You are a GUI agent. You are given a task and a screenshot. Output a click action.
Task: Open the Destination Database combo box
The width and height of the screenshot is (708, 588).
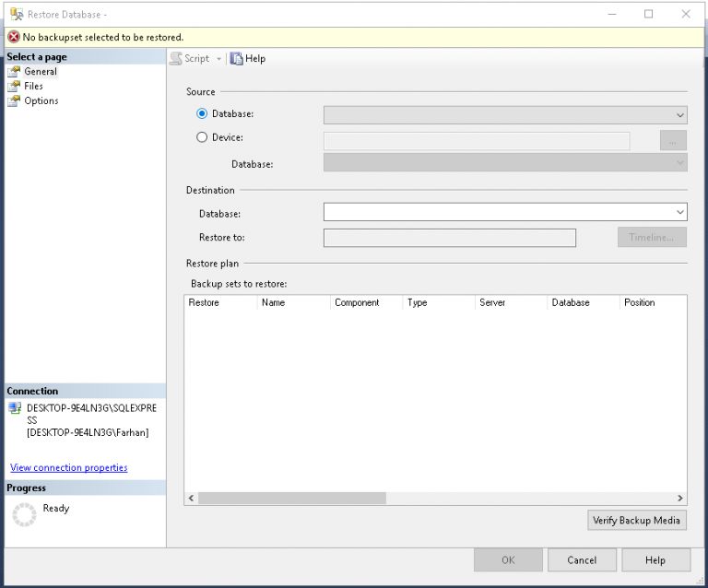click(505, 212)
